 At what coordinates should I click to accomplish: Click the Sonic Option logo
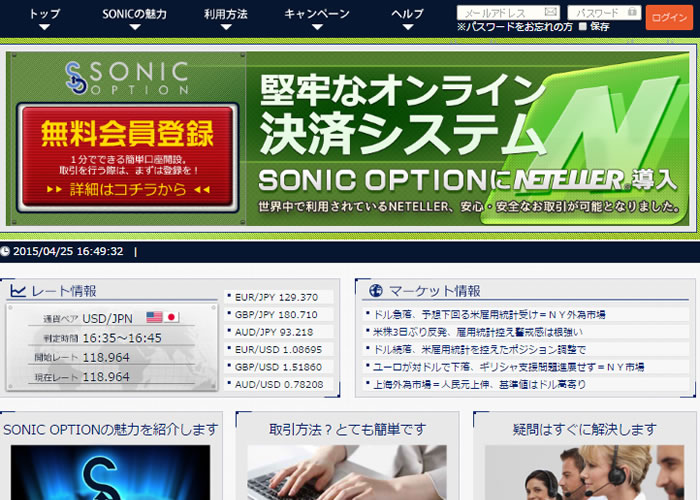(127, 78)
